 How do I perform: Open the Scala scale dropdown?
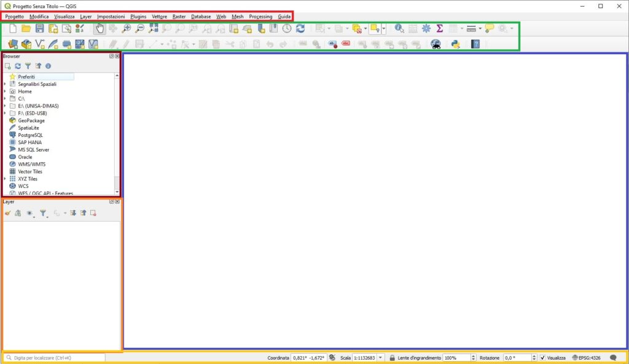tap(380, 358)
